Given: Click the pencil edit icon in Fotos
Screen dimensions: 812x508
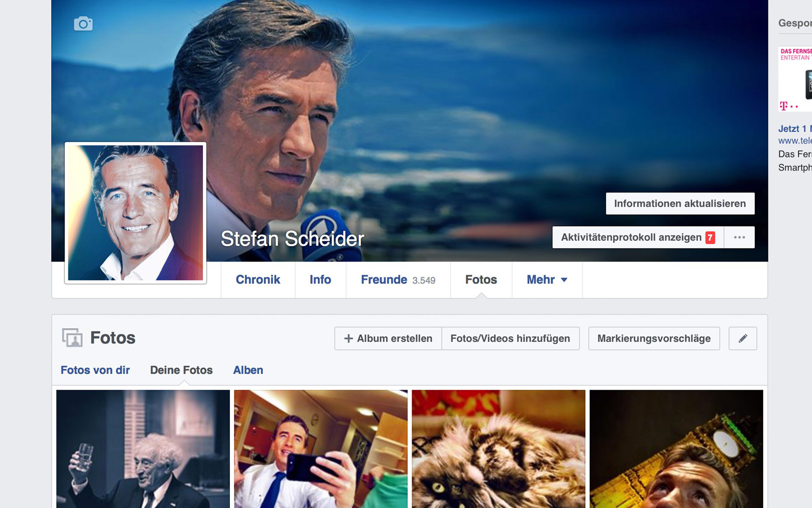Looking at the screenshot, I should (742, 338).
